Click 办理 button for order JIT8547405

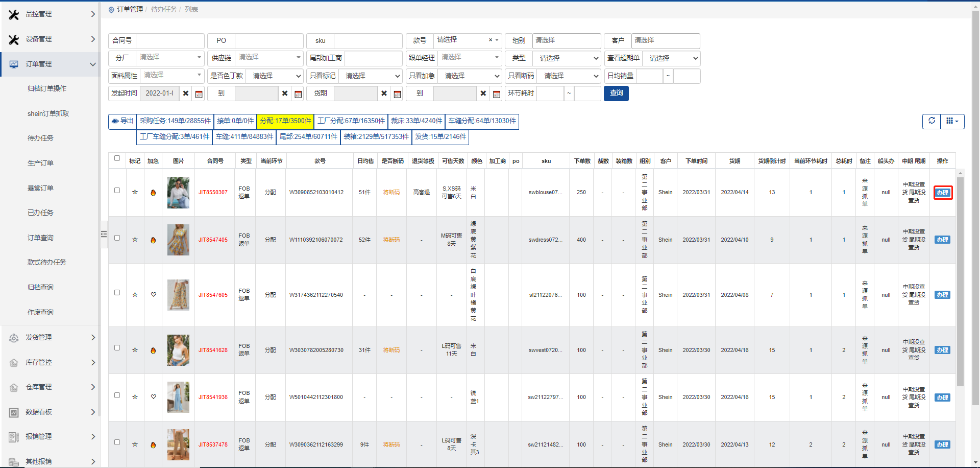942,240
